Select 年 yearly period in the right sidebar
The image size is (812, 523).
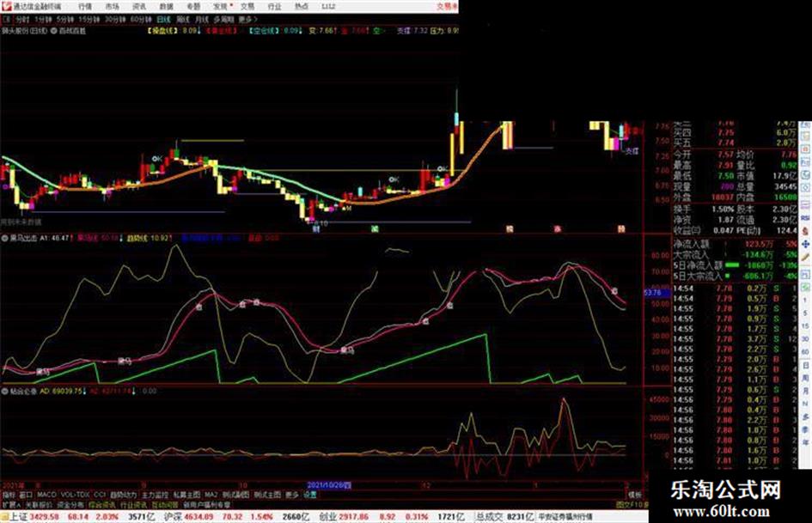pos(805,443)
